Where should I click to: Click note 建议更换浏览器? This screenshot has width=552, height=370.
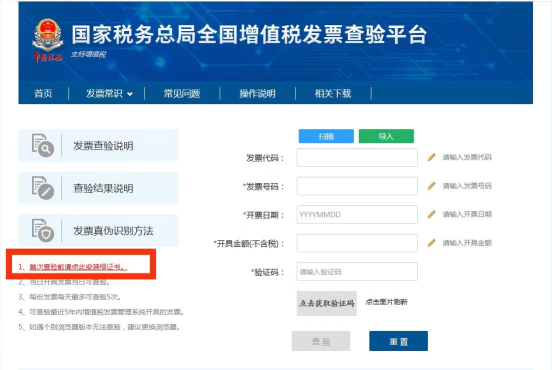[100, 327]
